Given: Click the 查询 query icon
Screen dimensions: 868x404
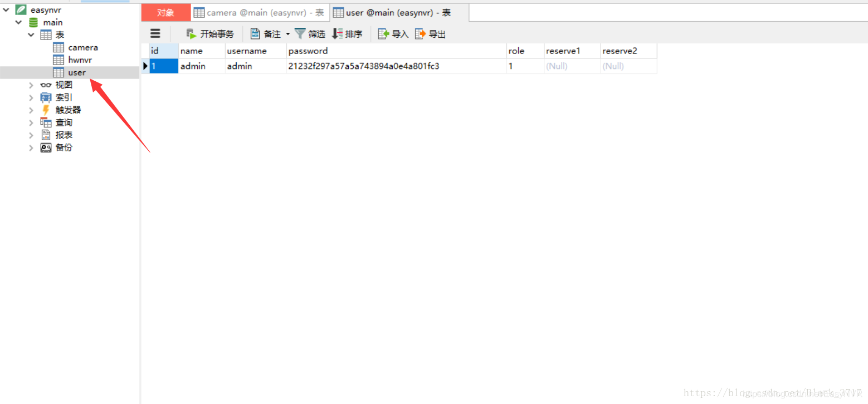Looking at the screenshot, I should 46,122.
